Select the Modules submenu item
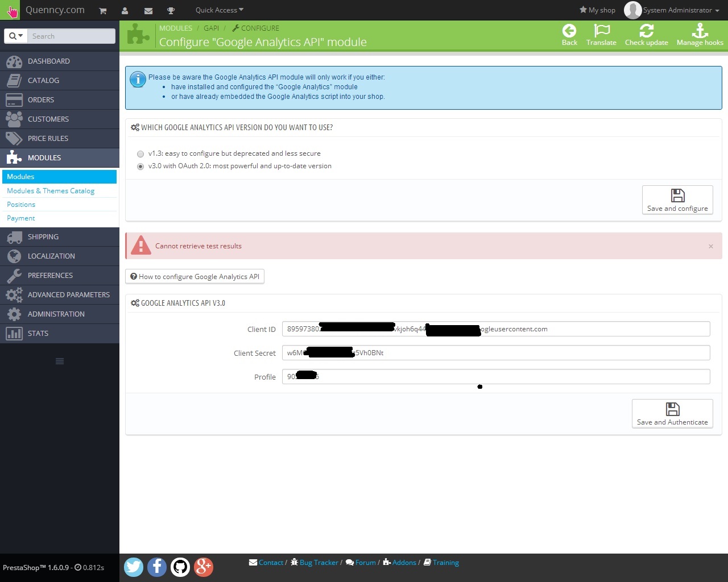The image size is (728, 582). tap(60, 177)
